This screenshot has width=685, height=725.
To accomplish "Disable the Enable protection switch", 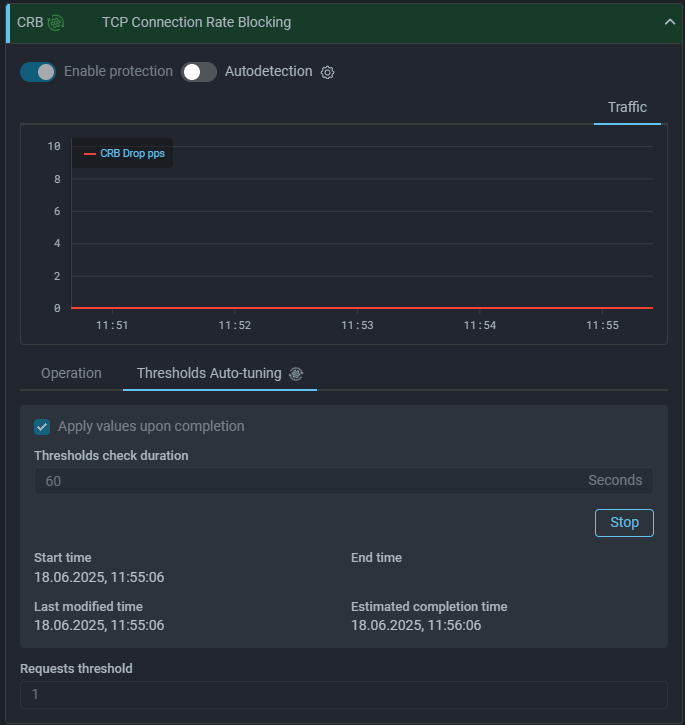I will 38,72.
